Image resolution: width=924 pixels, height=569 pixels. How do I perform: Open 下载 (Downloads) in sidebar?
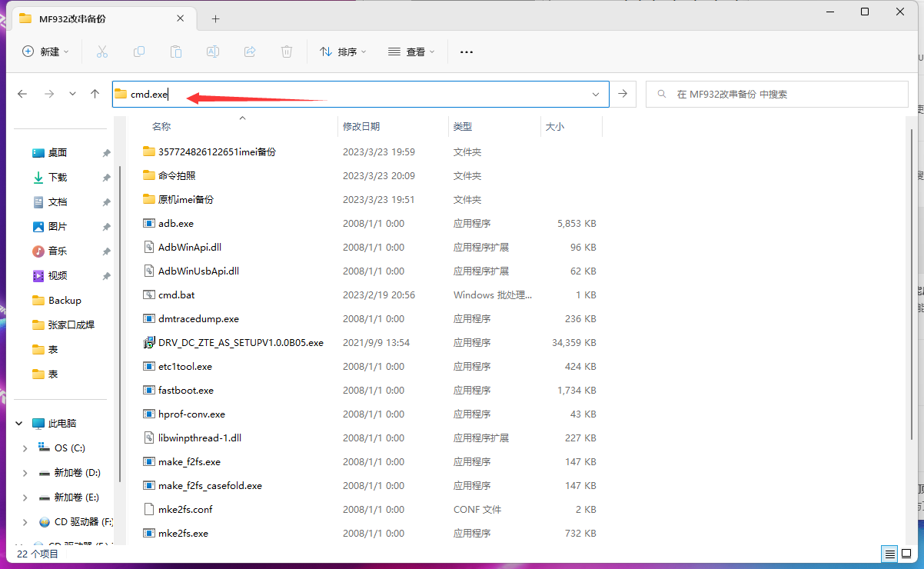(58, 177)
